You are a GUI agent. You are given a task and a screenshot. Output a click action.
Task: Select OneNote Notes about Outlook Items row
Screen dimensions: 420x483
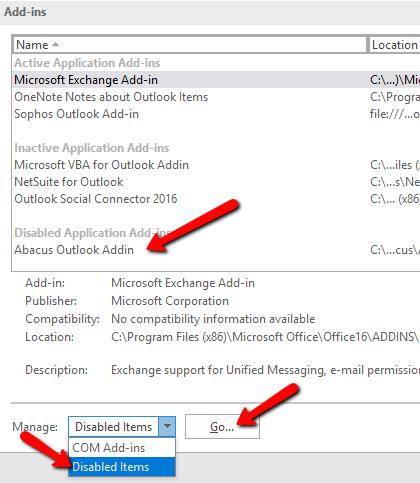click(216, 97)
